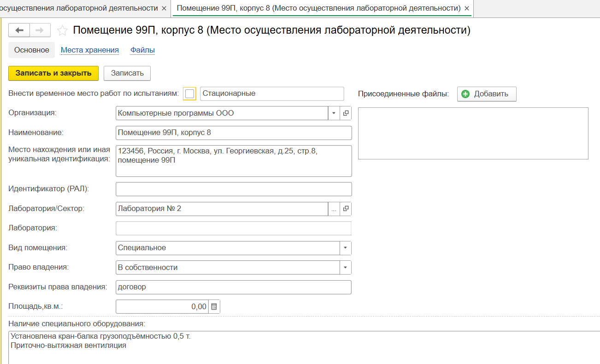The width and height of the screenshot is (600, 364).
Task: Add form to favorites with star icon
Action: (x=62, y=31)
